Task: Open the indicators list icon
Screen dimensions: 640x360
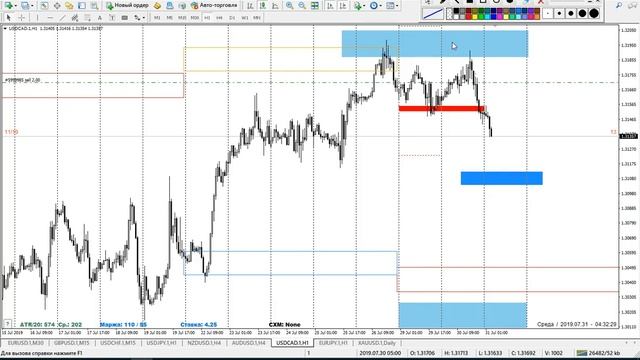Action: [358, 6]
